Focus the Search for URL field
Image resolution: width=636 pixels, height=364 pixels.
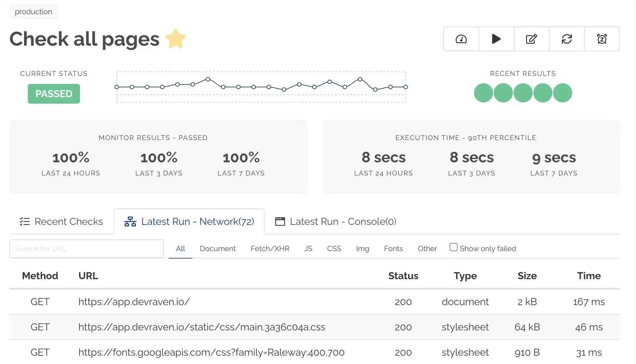(86, 249)
